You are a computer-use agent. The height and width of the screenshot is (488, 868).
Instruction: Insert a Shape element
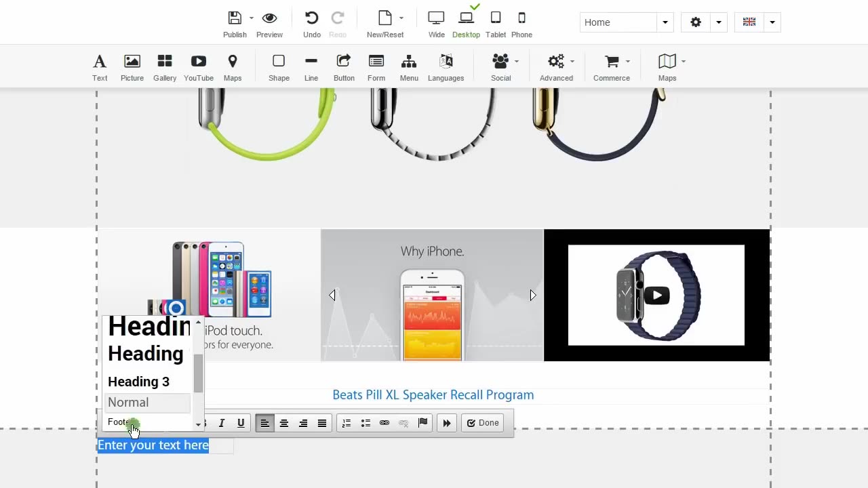[x=278, y=62]
